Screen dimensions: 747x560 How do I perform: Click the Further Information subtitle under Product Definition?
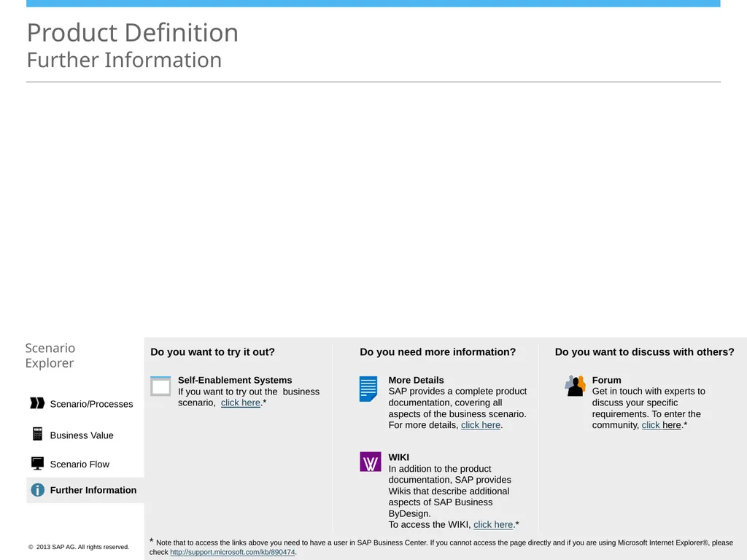124,61
